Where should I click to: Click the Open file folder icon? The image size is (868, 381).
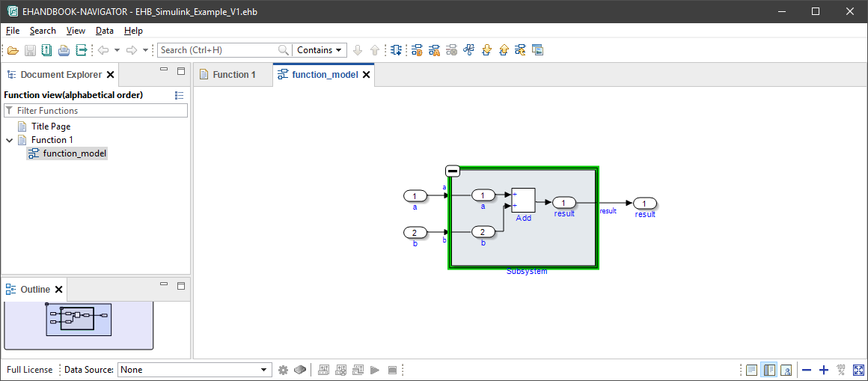point(12,50)
